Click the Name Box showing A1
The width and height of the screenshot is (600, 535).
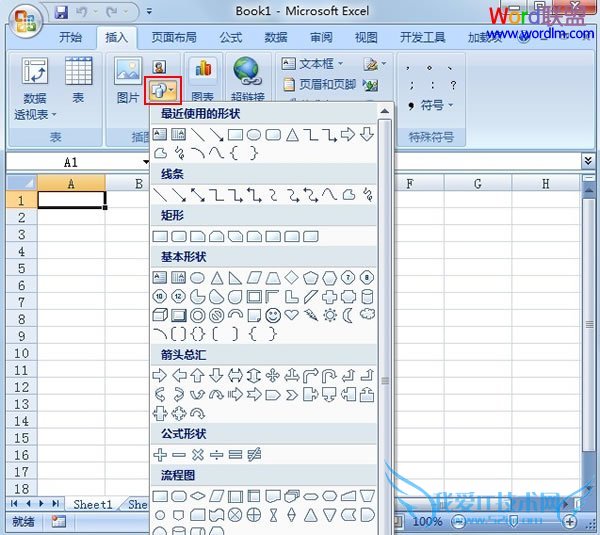71,162
